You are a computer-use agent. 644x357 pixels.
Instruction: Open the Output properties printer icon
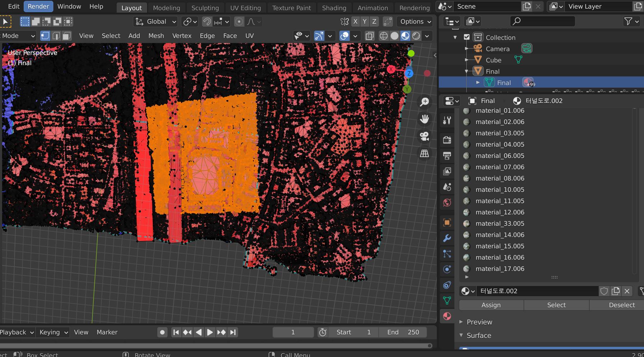click(x=447, y=155)
